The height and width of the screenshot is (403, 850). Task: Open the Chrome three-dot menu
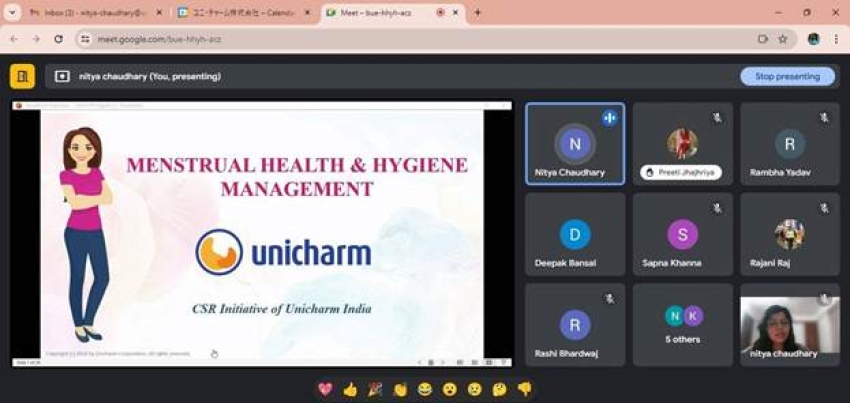[837, 39]
